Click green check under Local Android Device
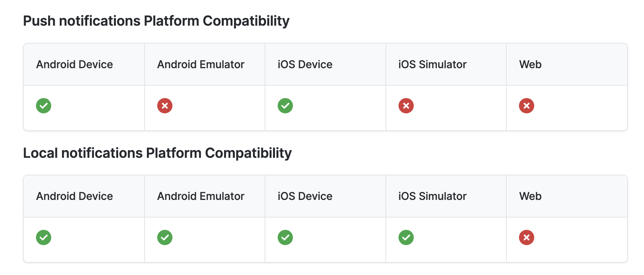The image size is (644, 275). pos(44,237)
